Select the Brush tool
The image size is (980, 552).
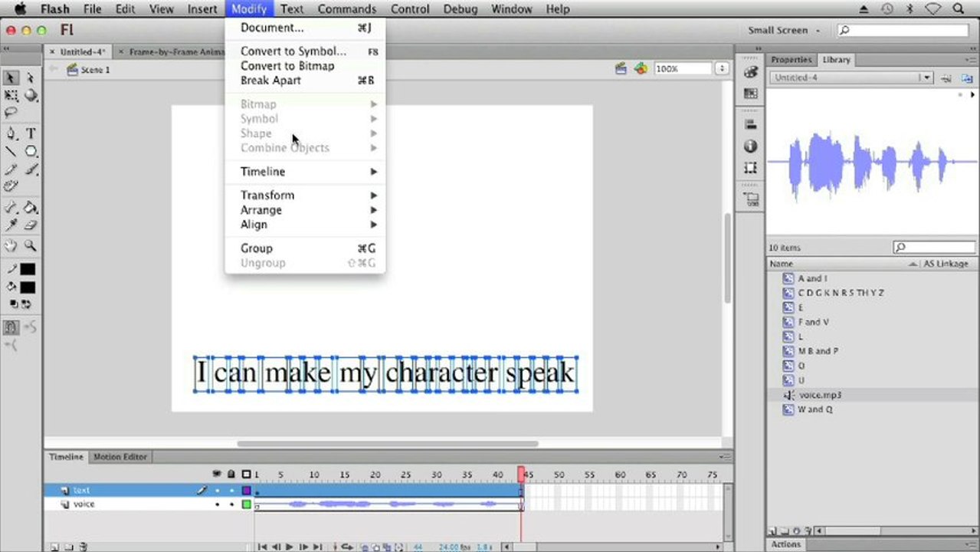(x=31, y=169)
